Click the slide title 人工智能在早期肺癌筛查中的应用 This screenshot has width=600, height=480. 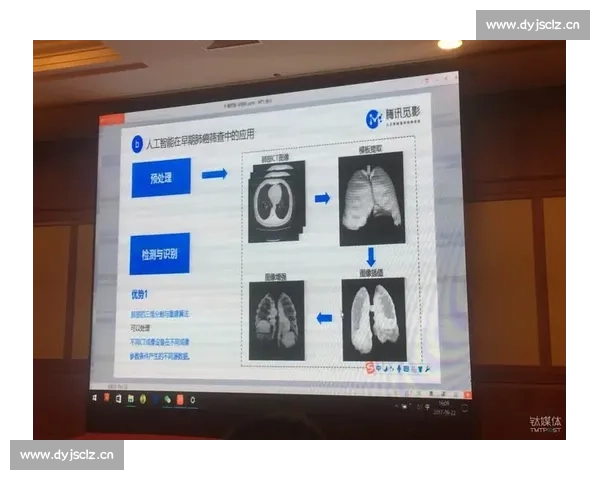coord(200,139)
